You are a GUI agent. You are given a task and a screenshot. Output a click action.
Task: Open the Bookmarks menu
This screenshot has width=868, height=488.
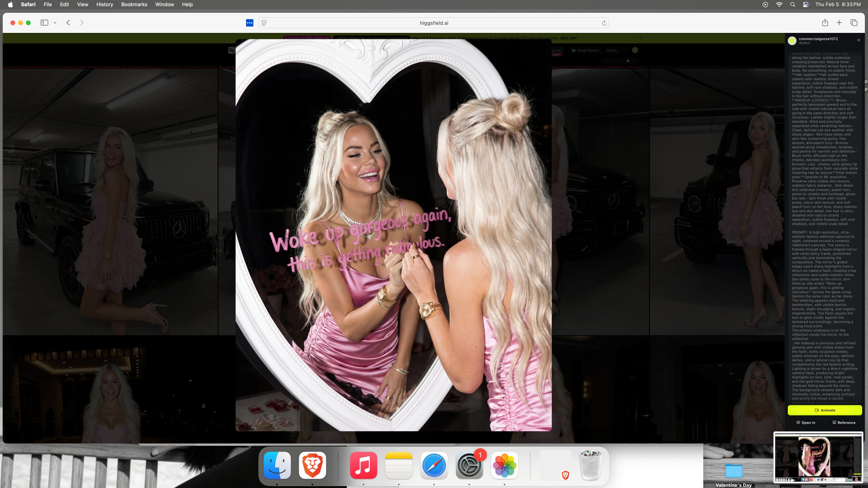coord(134,4)
